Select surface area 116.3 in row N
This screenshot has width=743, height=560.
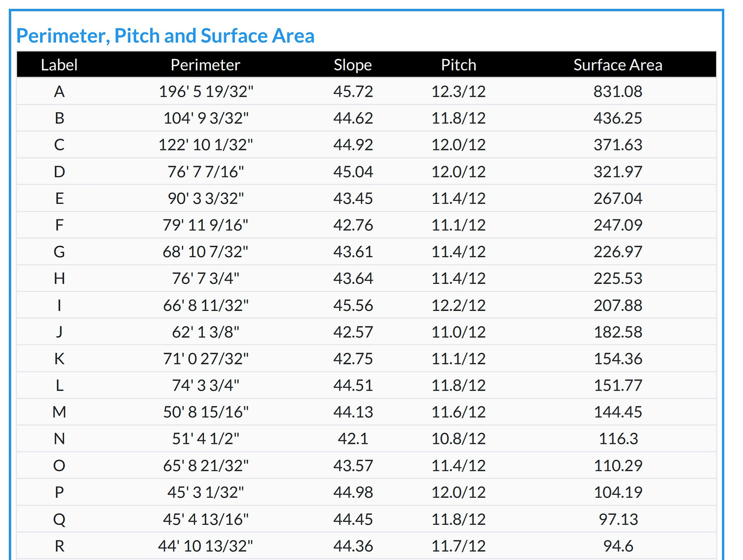tap(618, 439)
